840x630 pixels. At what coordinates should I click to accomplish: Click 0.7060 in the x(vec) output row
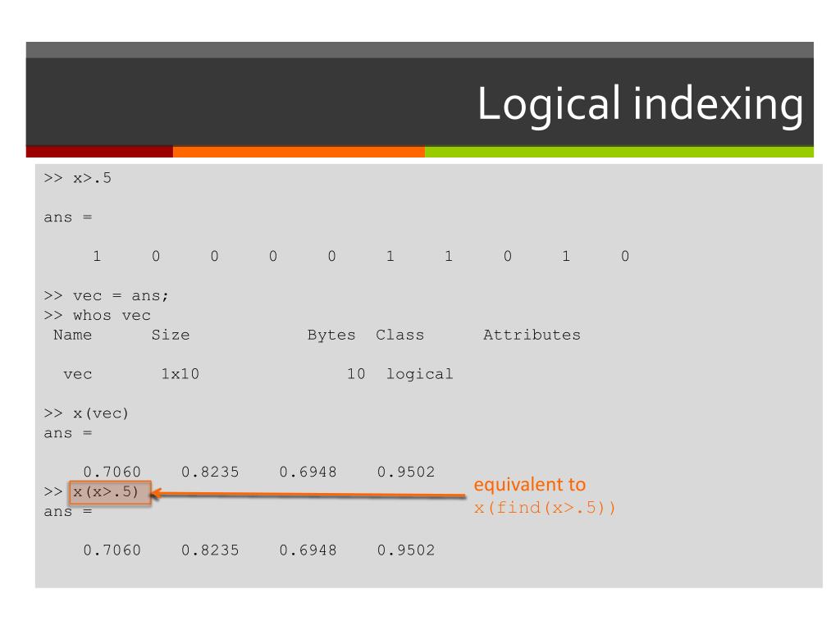(112, 472)
